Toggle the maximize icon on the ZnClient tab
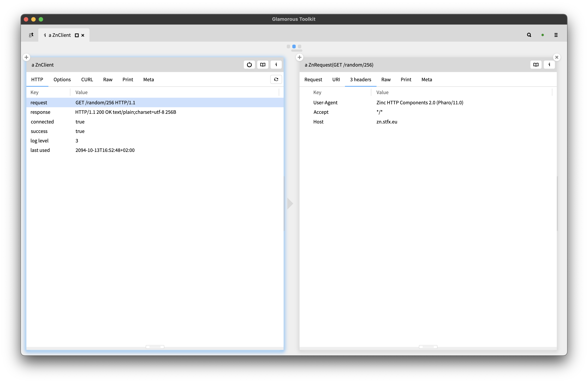The image size is (588, 383). [77, 35]
